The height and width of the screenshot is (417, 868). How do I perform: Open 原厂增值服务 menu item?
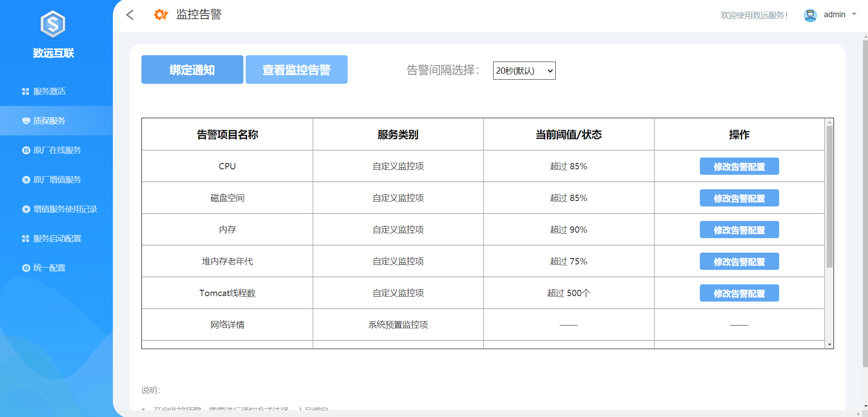[x=57, y=180]
